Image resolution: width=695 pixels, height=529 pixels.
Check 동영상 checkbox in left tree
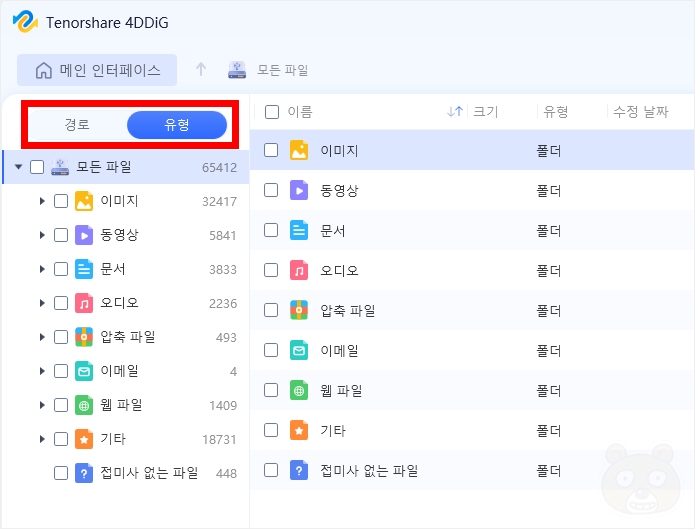[x=61, y=235]
